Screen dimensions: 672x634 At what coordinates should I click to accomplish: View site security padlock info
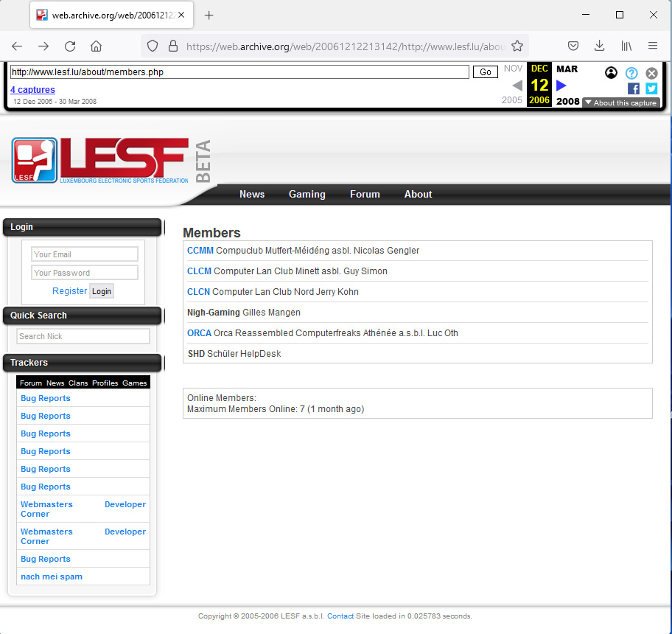[x=173, y=46]
